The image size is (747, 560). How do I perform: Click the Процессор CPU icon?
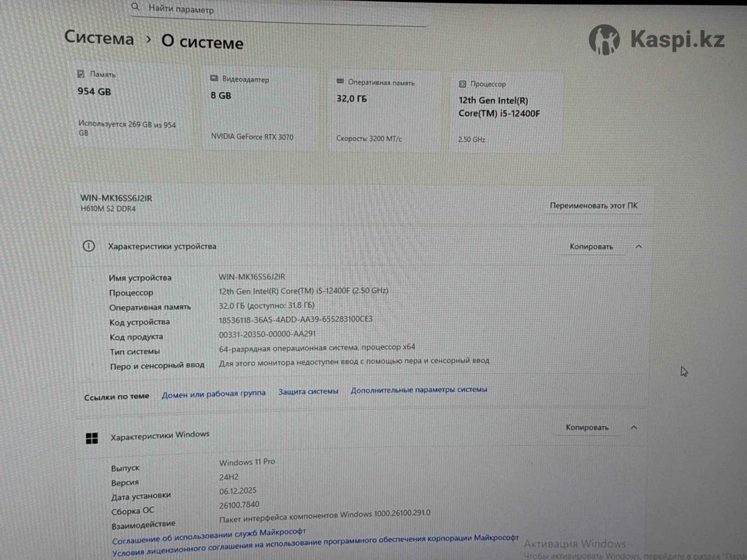point(463,83)
